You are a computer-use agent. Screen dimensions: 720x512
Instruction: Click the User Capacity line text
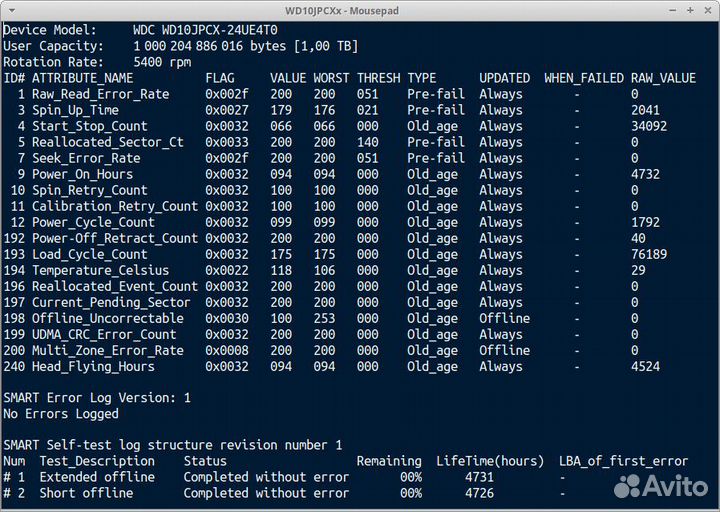pyautogui.click(x=180, y=46)
